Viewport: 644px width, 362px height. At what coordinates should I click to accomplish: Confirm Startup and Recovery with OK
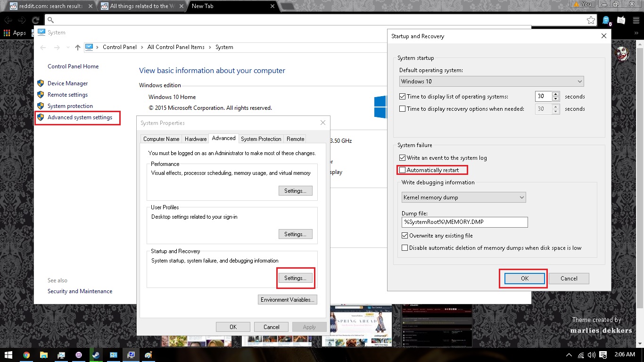click(525, 279)
